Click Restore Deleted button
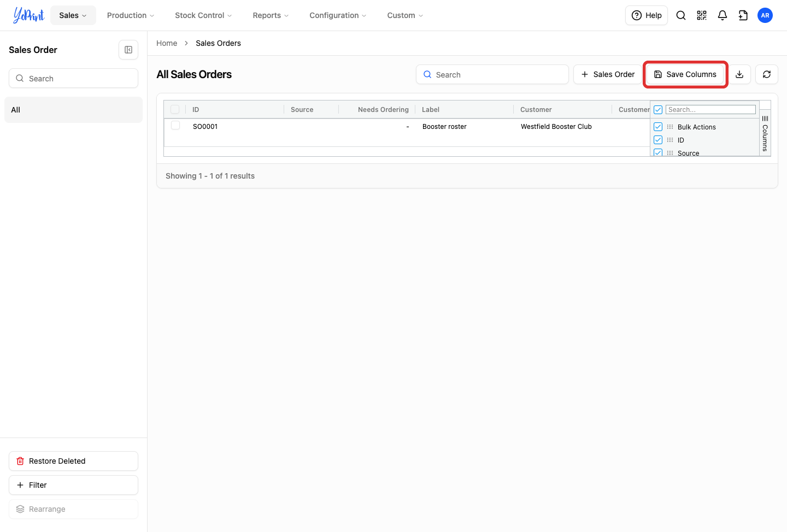This screenshot has width=787, height=532. pyautogui.click(x=73, y=461)
